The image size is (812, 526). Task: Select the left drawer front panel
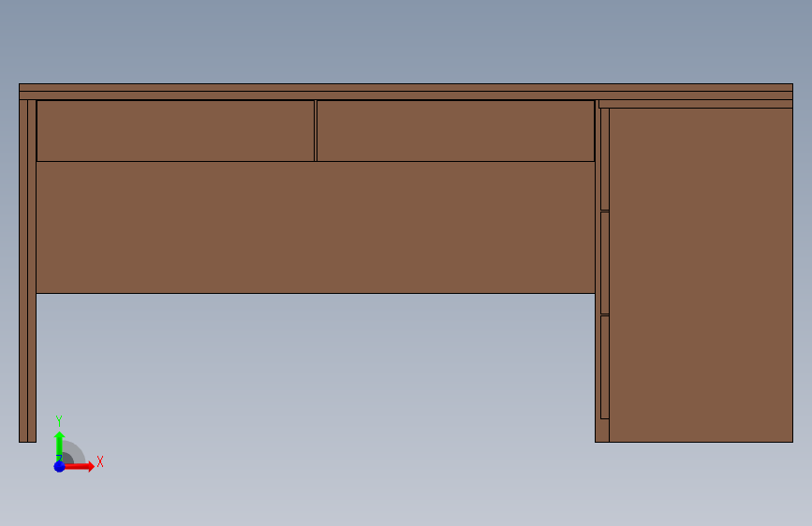[175, 131]
